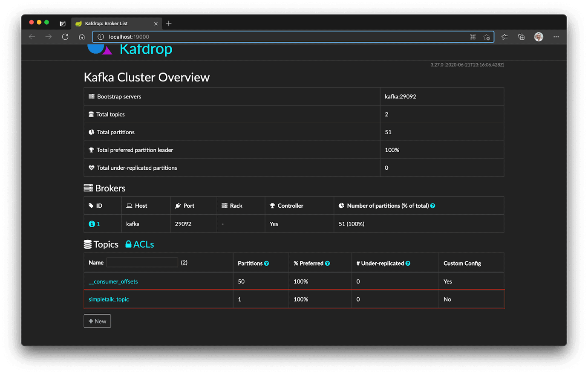Close the Kafdrop: Broker List tab
This screenshot has height=374, width=588.
coord(156,23)
